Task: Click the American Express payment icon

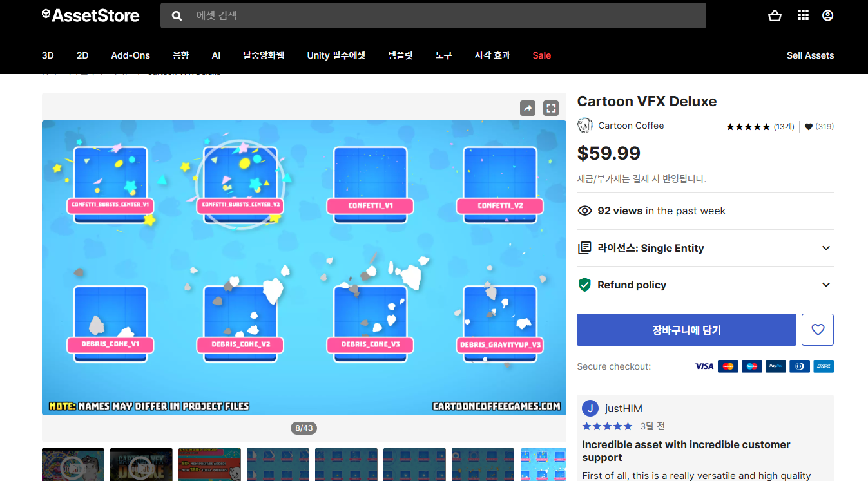Action: click(824, 366)
